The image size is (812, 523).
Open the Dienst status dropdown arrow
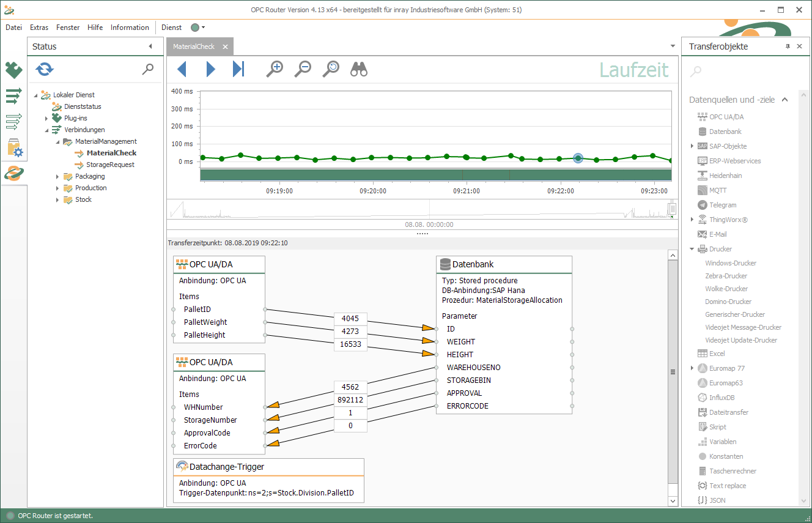pos(203,28)
